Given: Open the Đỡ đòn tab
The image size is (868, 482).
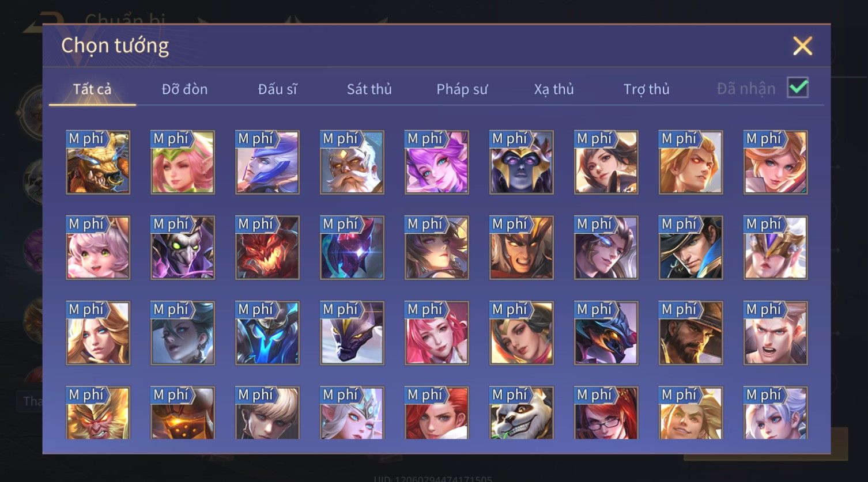Looking at the screenshot, I should pos(184,89).
